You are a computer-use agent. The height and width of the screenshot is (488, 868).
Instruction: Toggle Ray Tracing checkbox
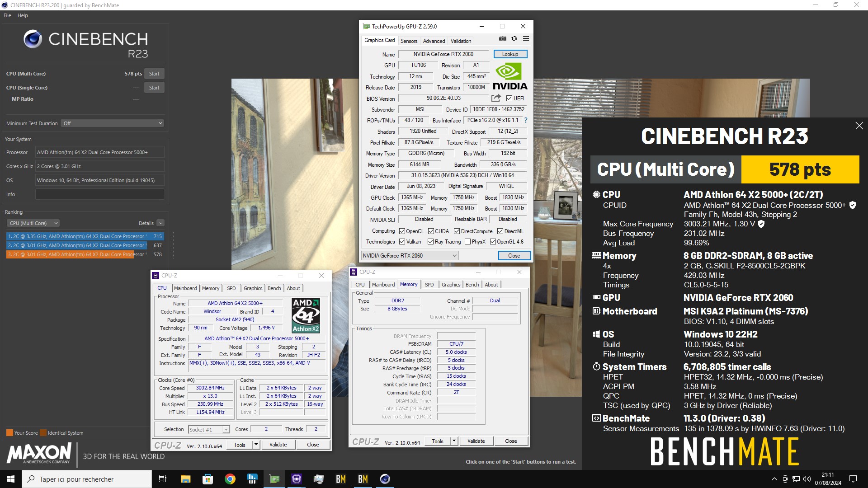[430, 242]
